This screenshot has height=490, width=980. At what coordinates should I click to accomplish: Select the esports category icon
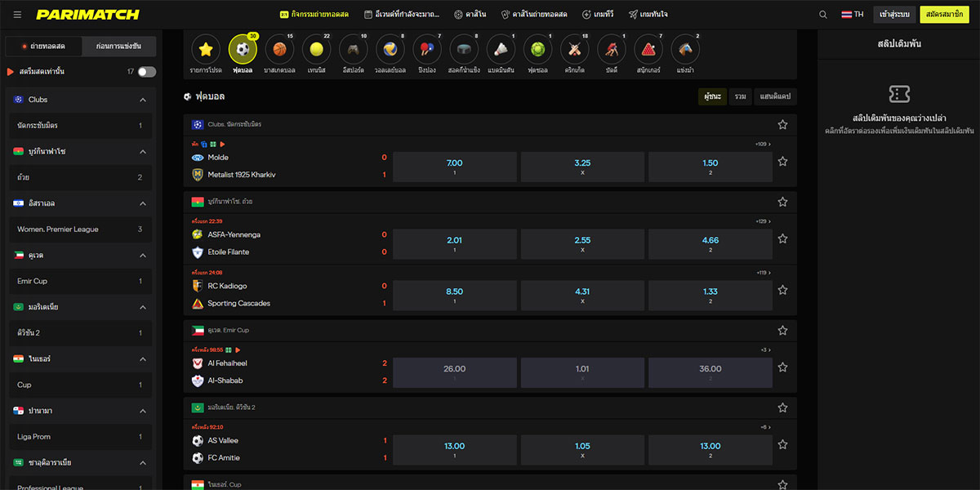tap(353, 51)
